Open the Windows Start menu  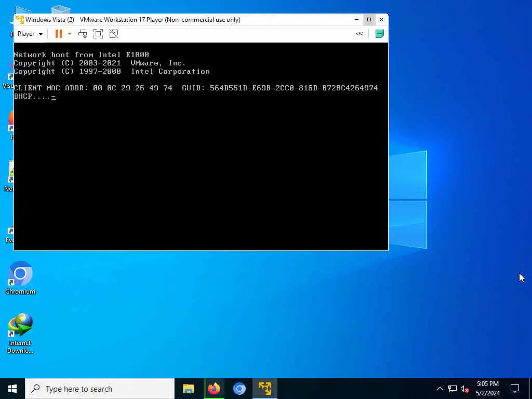click(x=12, y=389)
